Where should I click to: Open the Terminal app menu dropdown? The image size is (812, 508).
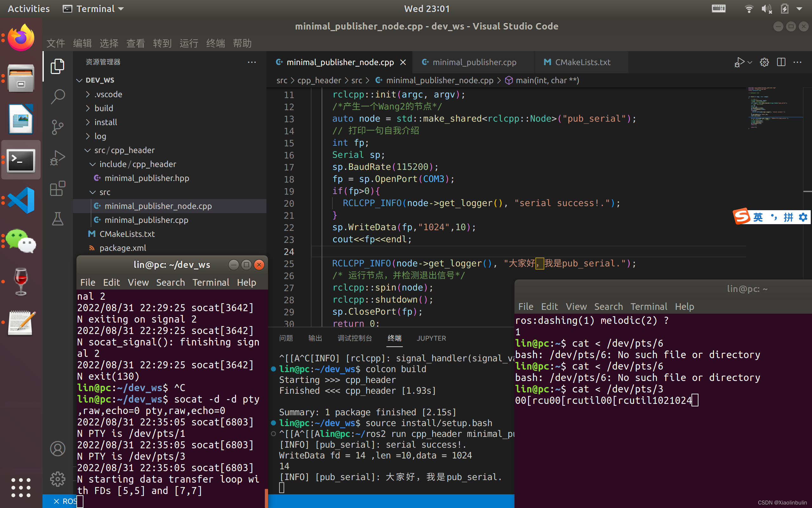pyautogui.click(x=93, y=9)
